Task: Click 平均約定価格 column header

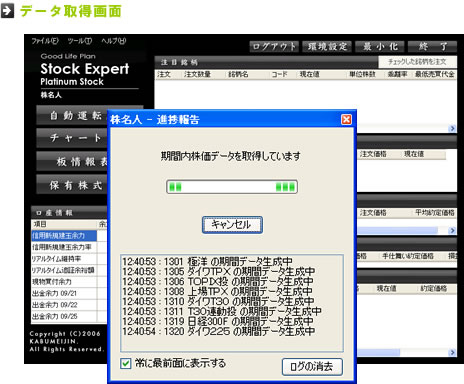Action: click(435, 213)
